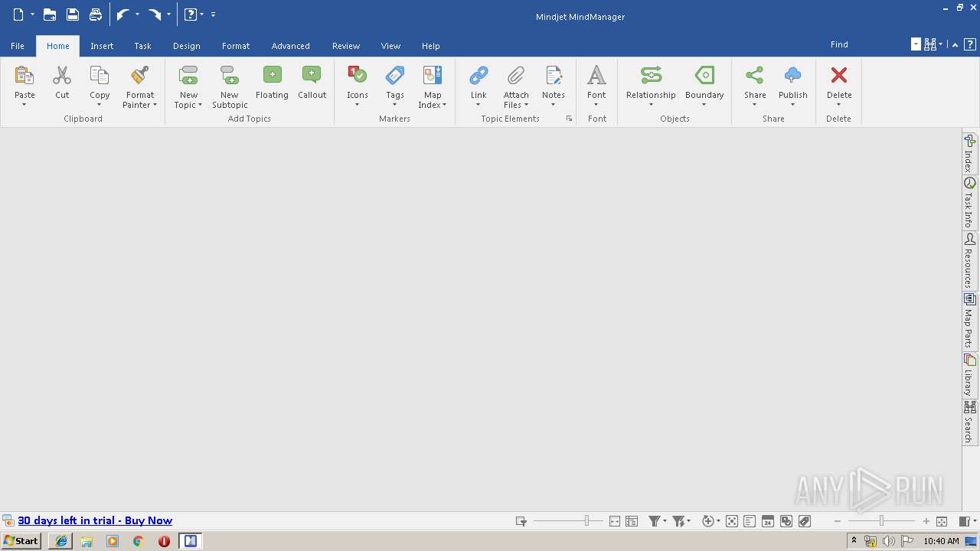
Task: Toggle the calendar task info display icon
Action: click(768, 521)
